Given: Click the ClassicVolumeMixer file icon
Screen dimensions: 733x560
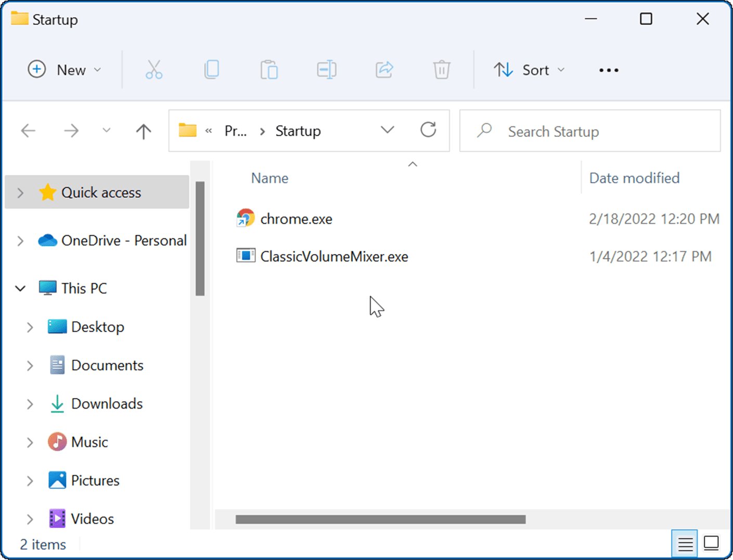Looking at the screenshot, I should point(246,256).
